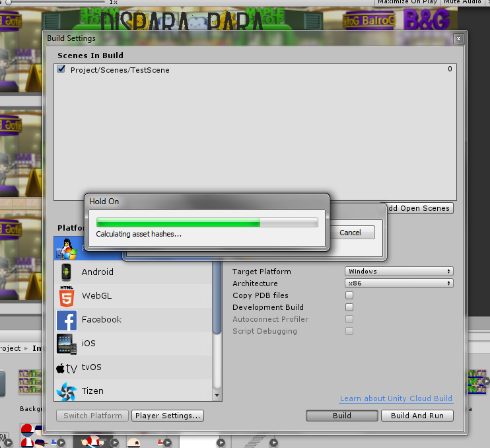Select the iOS platform icon
The height and width of the screenshot is (448, 490).
point(67,344)
